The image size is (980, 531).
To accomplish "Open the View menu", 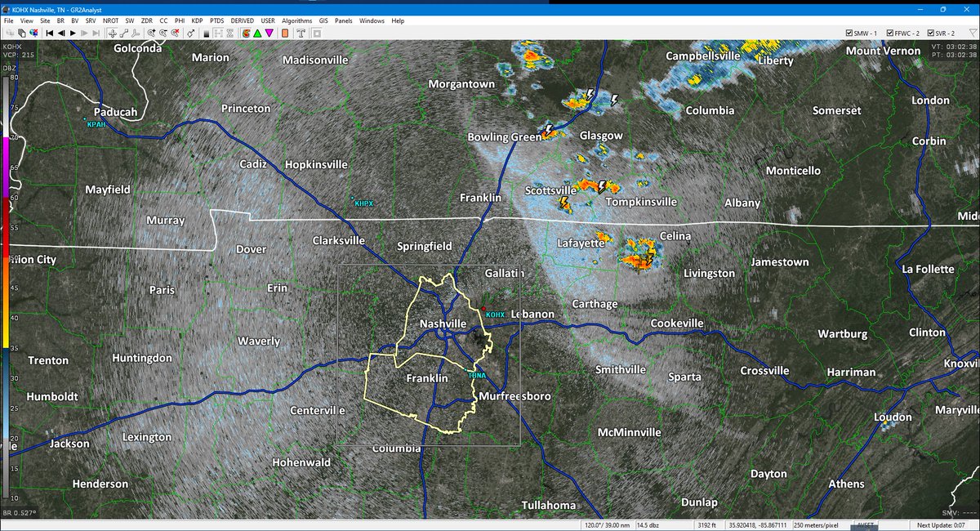I will (x=26, y=20).
